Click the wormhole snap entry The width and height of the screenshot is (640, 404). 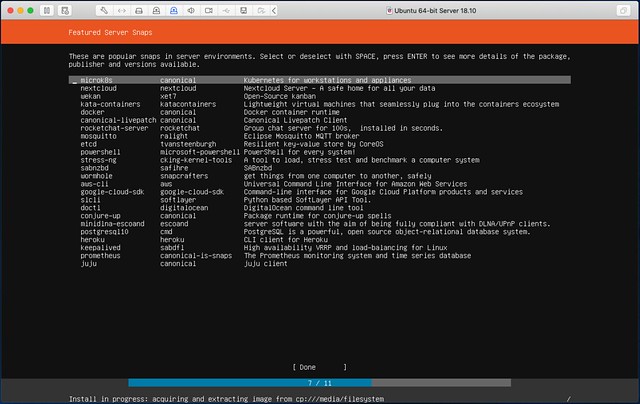(x=320, y=176)
